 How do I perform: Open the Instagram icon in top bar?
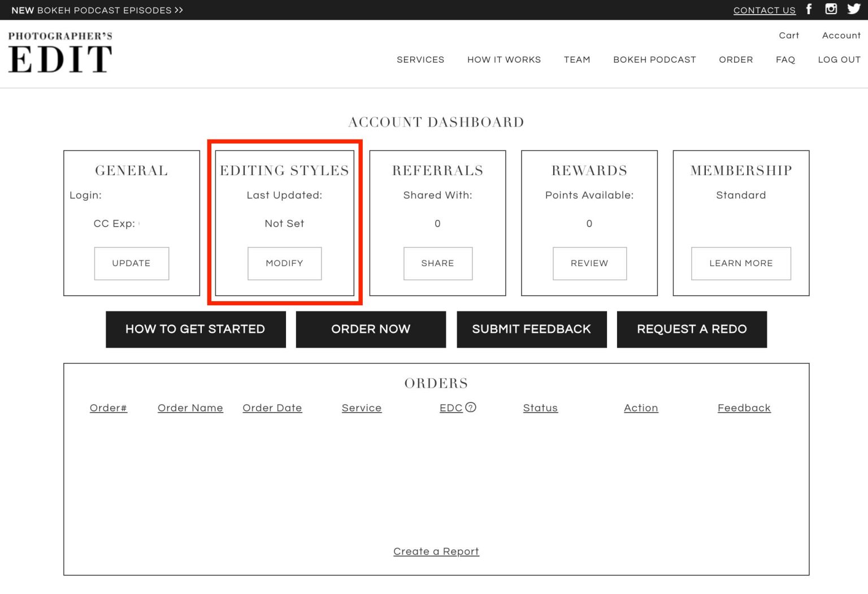[x=831, y=10]
